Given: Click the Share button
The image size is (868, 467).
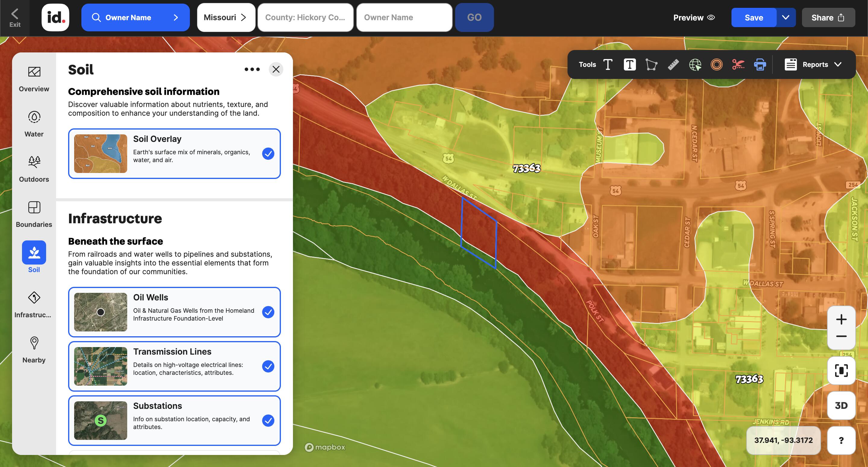Looking at the screenshot, I should [x=828, y=17].
